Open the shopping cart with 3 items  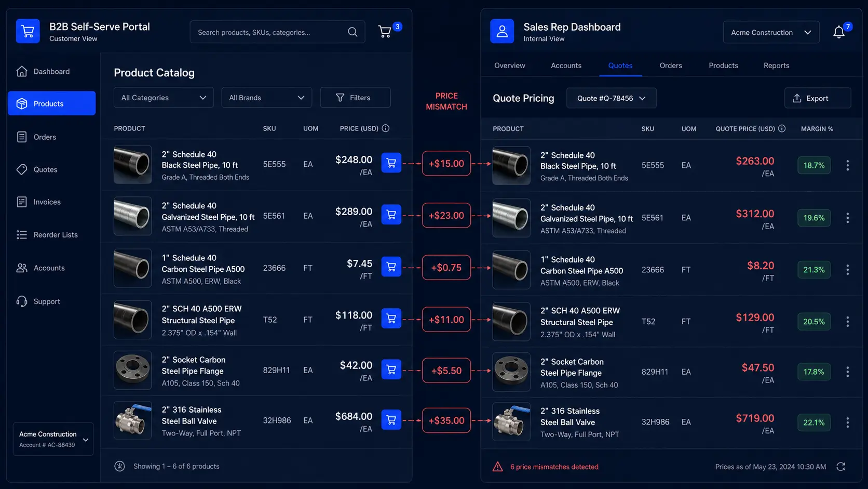click(385, 32)
